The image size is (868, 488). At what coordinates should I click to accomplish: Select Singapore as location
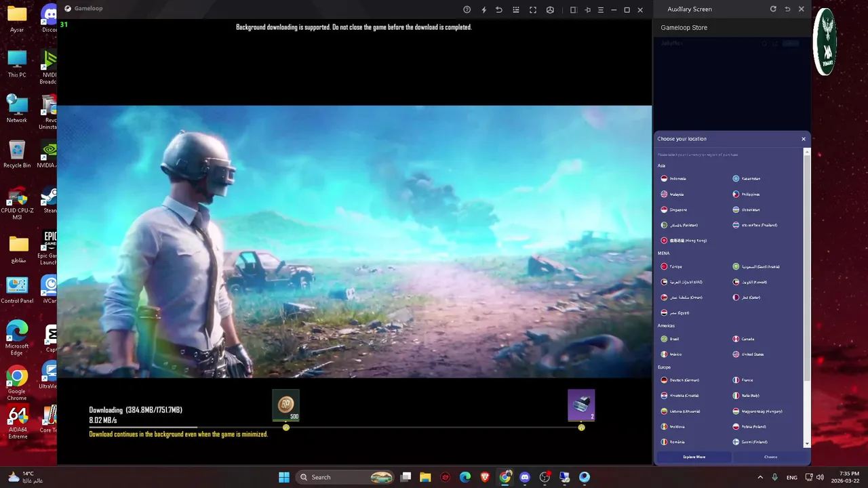tap(673, 209)
